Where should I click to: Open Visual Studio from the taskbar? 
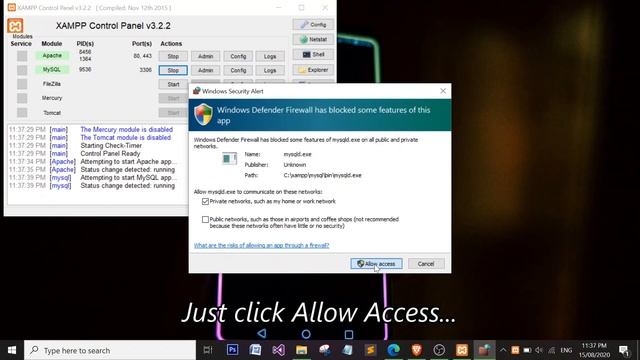point(278,350)
